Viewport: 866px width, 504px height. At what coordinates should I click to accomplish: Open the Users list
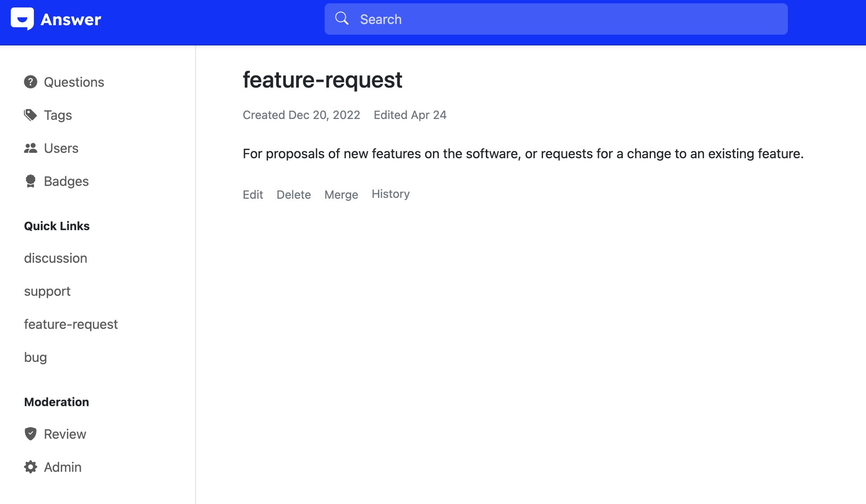coord(61,148)
